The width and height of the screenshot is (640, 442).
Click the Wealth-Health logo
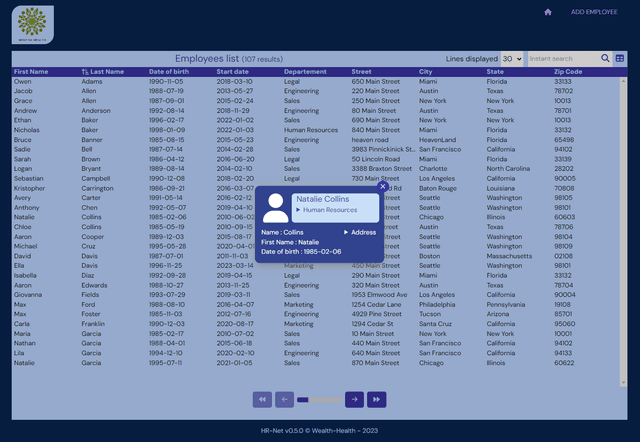tap(33, 24)
